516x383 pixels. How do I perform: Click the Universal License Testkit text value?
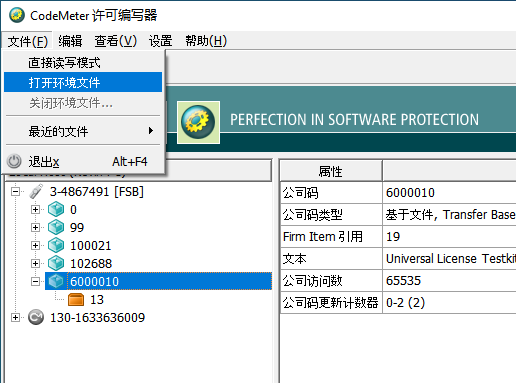[449, 259]
